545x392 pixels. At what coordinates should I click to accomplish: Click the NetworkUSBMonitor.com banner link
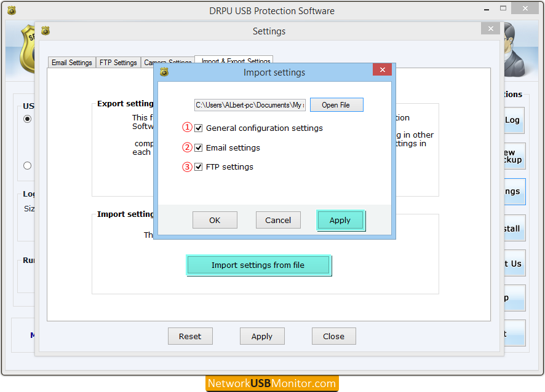(272, 383)
